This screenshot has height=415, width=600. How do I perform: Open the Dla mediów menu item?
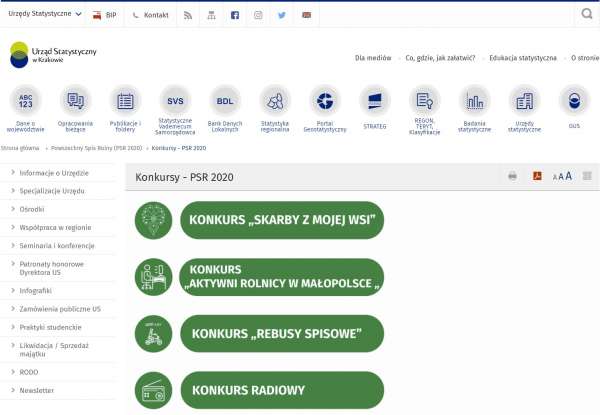point(373,58)
